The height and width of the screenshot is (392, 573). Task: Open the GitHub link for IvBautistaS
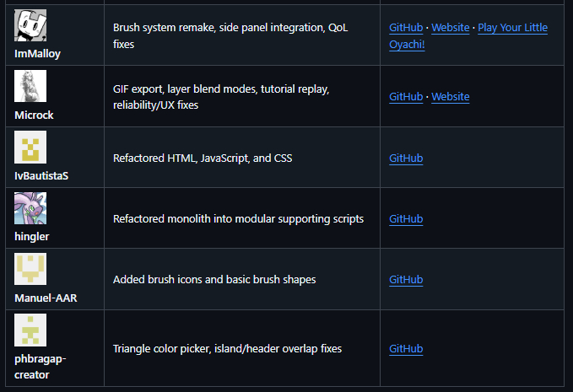406,158
